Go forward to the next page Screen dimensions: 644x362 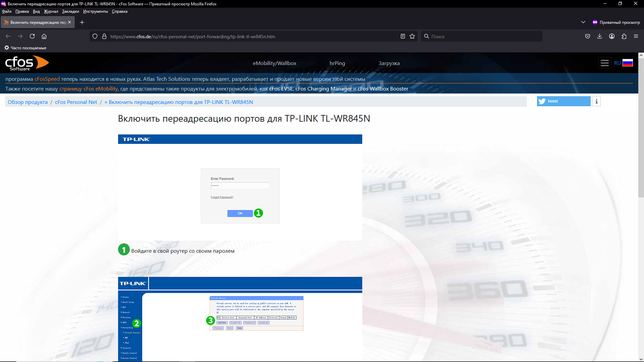(20, 36)
